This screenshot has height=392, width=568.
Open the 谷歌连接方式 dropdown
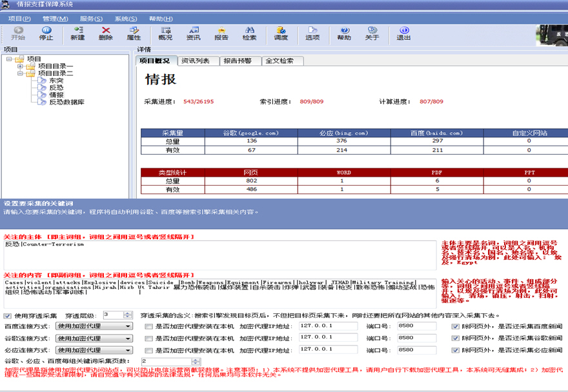[94, 338]
